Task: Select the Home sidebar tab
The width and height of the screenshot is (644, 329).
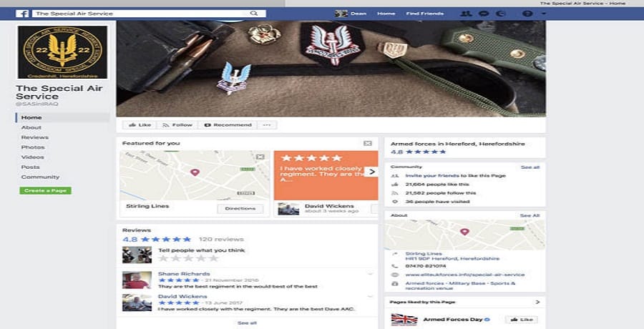Action: (x=62, y=117)
